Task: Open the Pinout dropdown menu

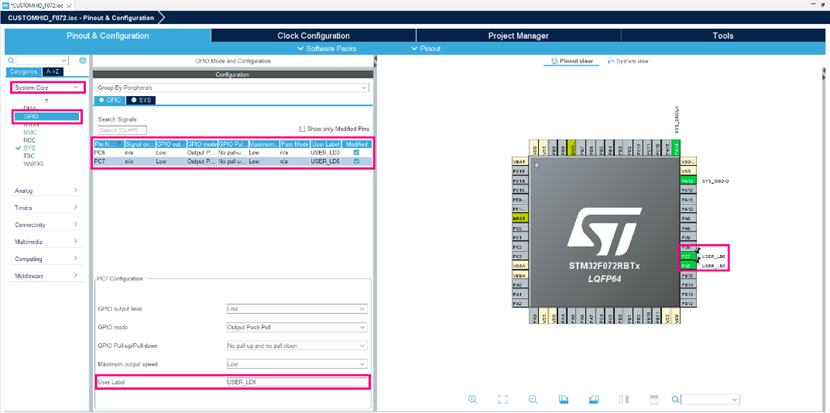Action: coord(426,48)
